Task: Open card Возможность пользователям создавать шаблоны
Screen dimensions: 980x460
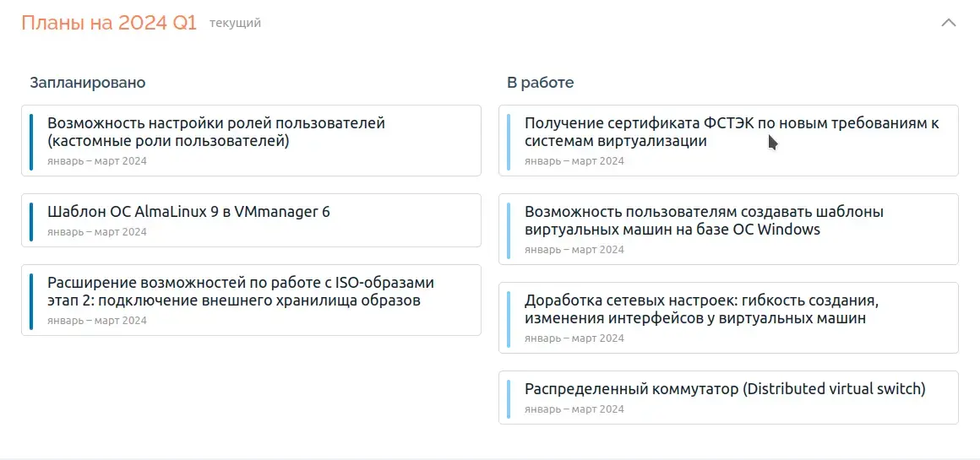Action: click(728, 229)
